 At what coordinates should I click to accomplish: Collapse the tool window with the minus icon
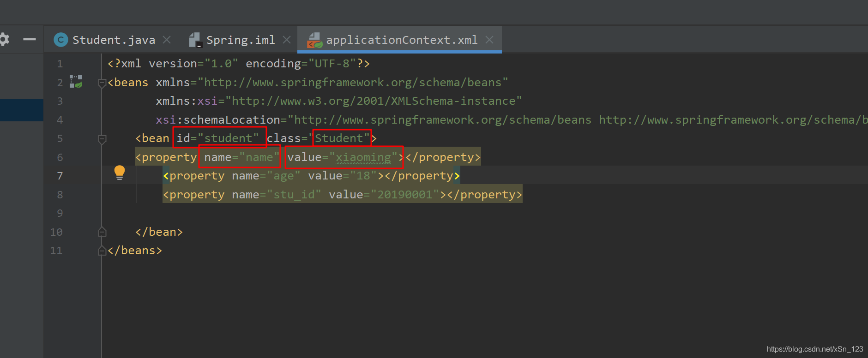pos(30,40)
